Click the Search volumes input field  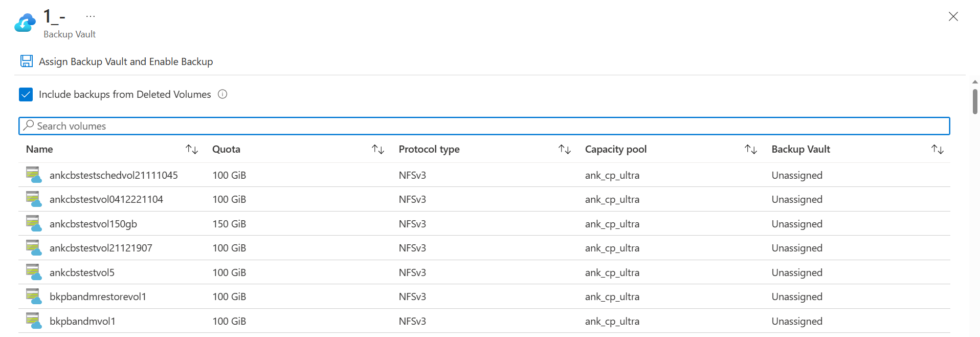click(x=484, y=126)
